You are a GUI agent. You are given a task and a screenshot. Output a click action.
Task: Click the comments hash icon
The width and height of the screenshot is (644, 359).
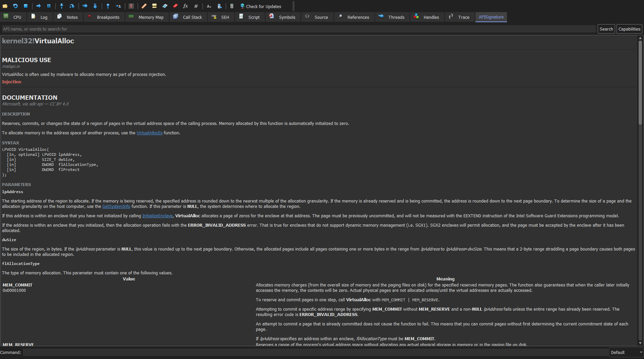coord(196,6)
